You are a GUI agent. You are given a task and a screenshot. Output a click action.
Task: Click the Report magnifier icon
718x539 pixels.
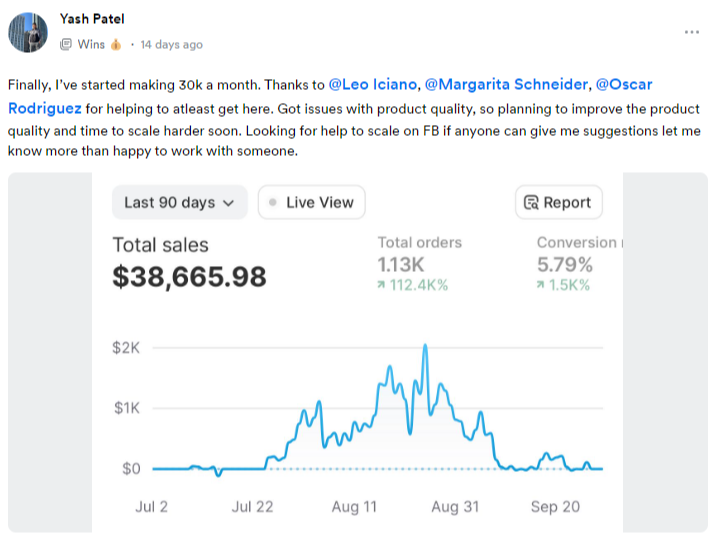pos(531,203)
